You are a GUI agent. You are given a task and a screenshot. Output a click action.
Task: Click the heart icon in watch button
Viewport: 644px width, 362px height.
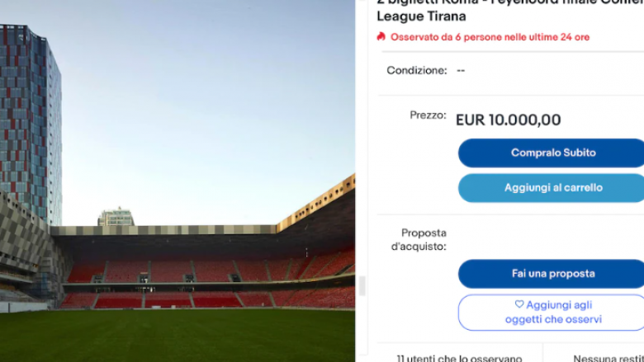click(x=519, y=304)
